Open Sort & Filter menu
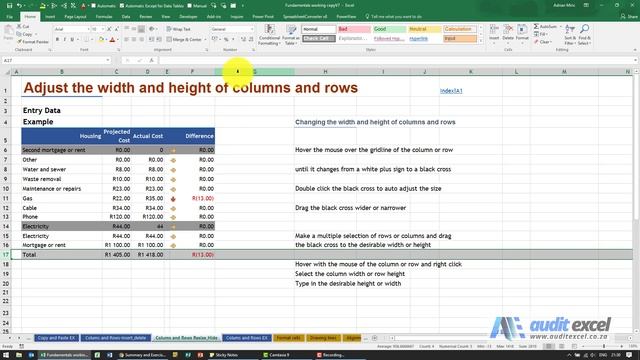 click(x=570, y=34)
